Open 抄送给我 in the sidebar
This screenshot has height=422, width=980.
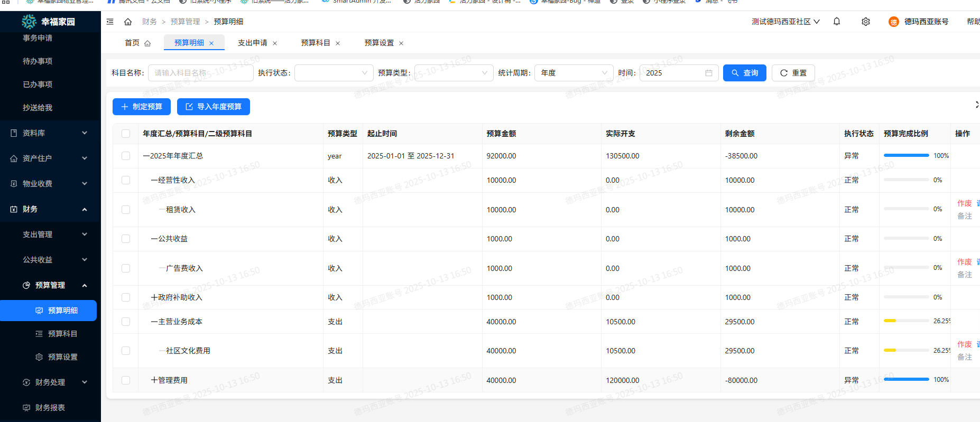(x=38, y=108)
